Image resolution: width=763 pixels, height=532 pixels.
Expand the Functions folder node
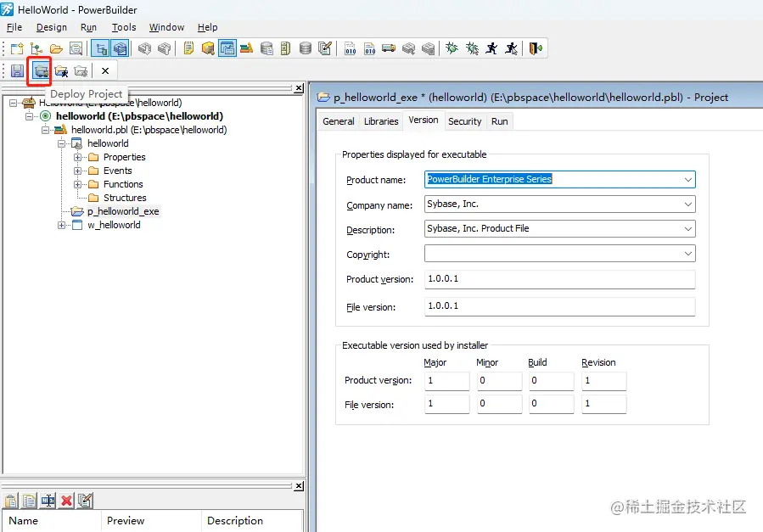tap(77, 184)
